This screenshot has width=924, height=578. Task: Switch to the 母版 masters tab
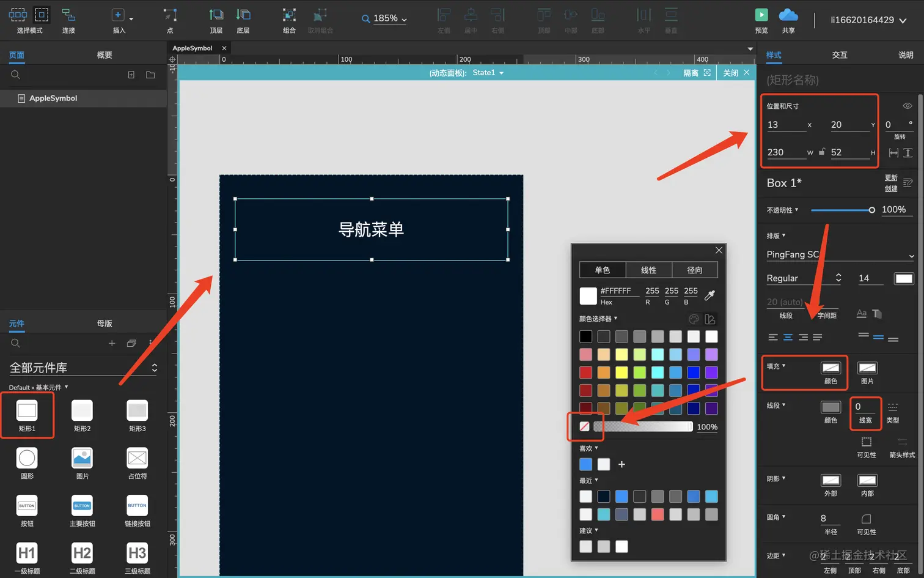pyautogui.click(x=105, y=324)
